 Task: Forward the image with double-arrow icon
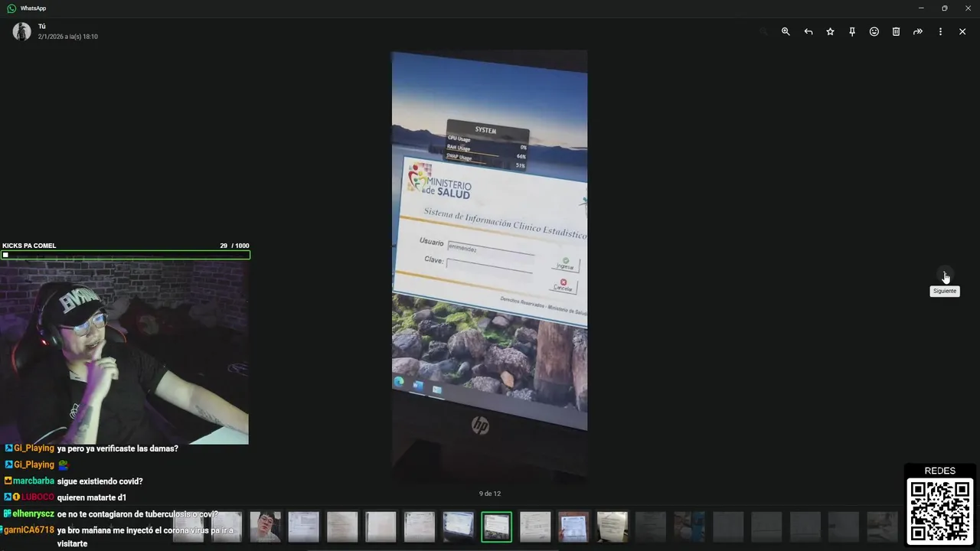918,31
